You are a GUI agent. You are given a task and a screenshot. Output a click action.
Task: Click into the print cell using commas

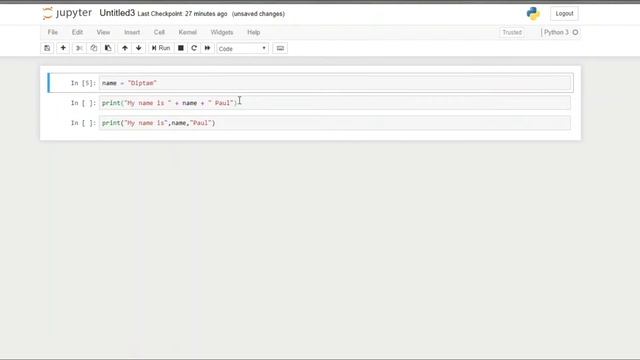[x=335, y=123]
